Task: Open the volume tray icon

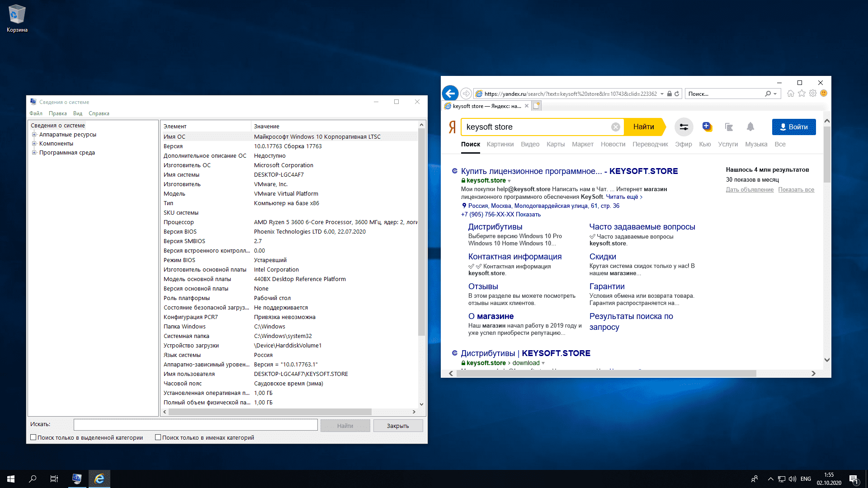Action: click(x=792, y=479)
